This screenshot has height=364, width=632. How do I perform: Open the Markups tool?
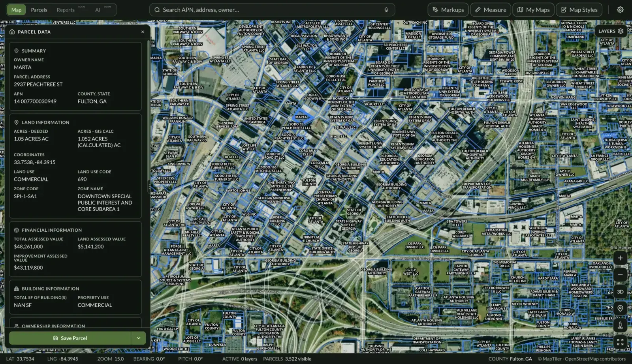[x=448, y=10]
